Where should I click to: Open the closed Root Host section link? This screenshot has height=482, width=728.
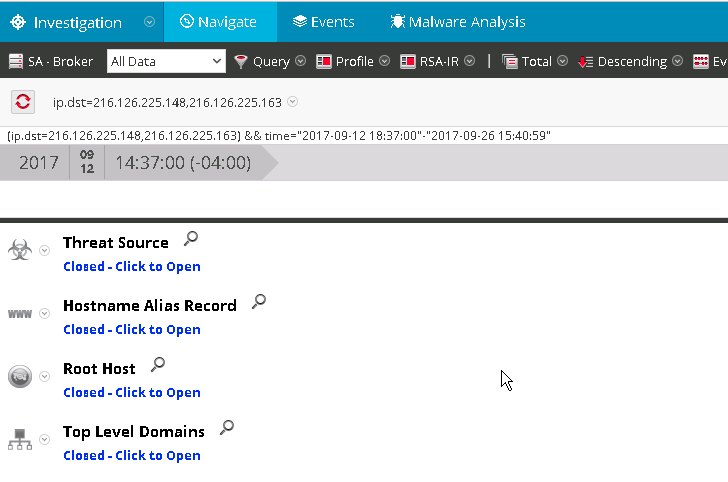tap(132, 393)
